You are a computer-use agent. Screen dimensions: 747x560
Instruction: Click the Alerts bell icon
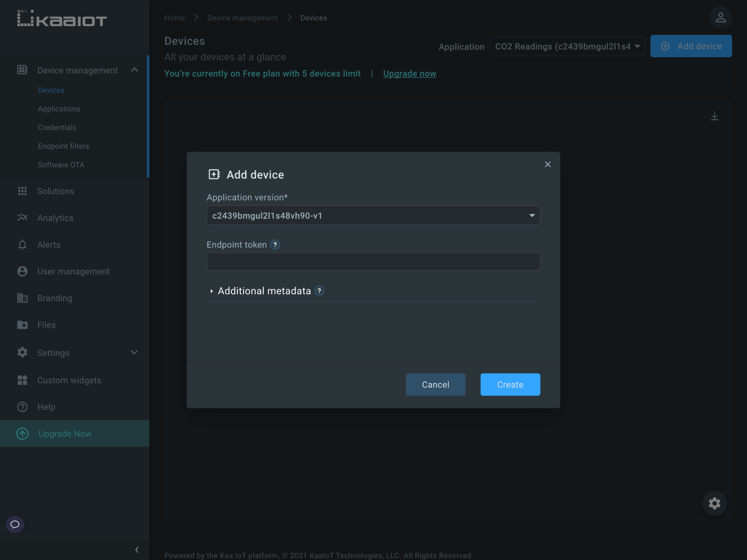point(22,244)
